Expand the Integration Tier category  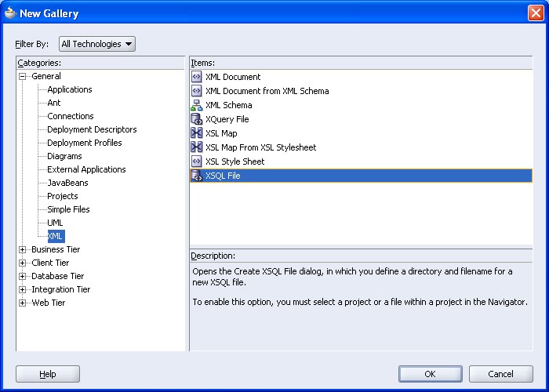(23, 289)
